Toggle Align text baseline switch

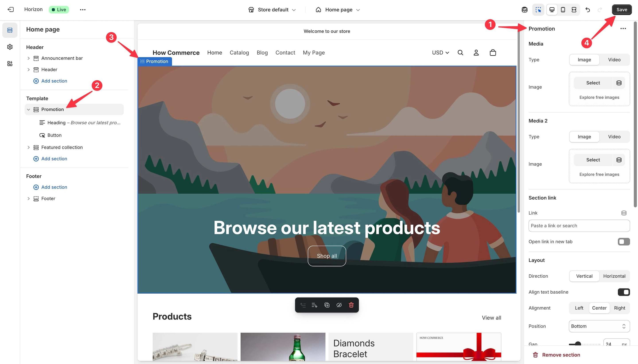pyautogui.click(x=623, y=292)
